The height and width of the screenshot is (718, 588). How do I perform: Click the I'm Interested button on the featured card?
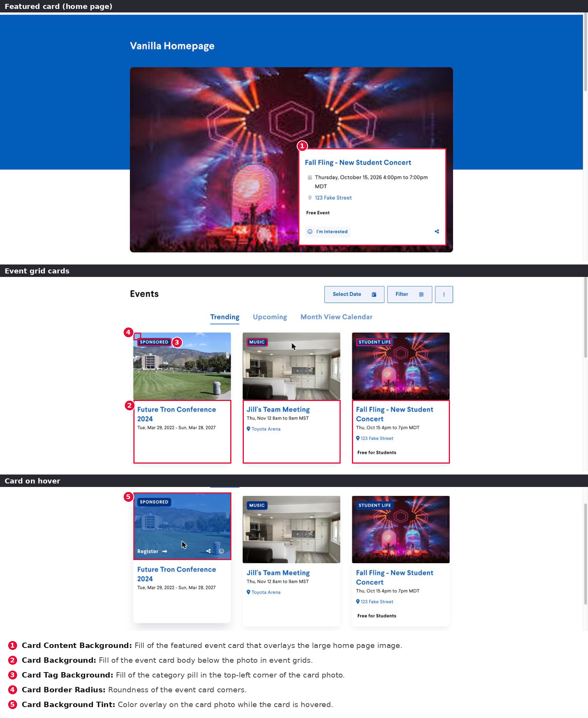click(327, 232)
